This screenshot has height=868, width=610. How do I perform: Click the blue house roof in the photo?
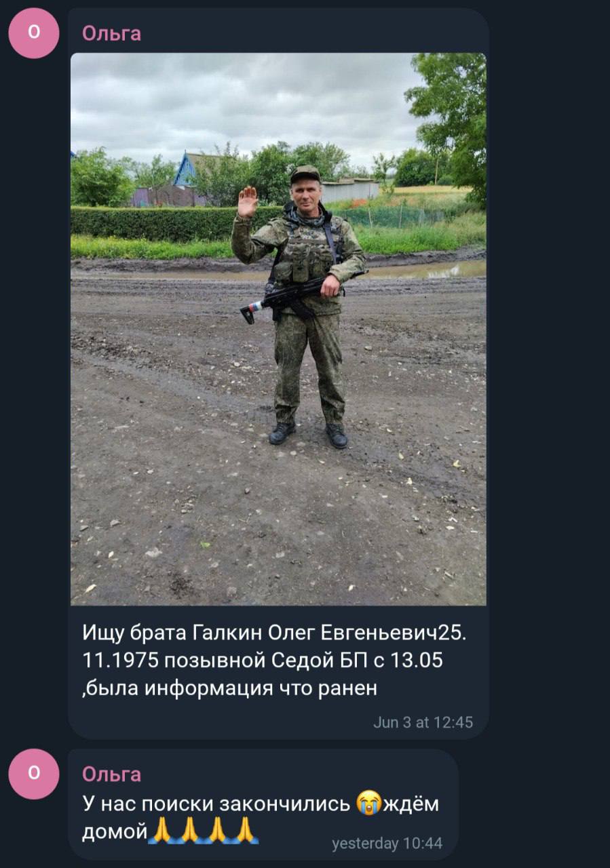pos(185,170)
